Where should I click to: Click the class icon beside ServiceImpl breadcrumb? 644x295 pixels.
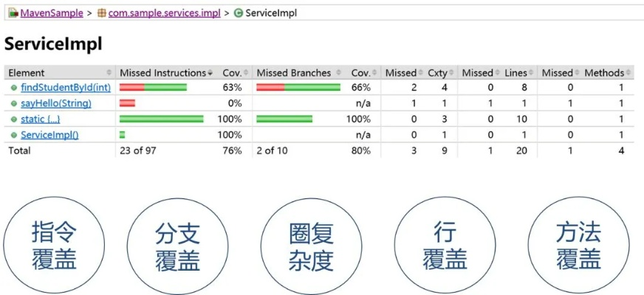[238, 13]
